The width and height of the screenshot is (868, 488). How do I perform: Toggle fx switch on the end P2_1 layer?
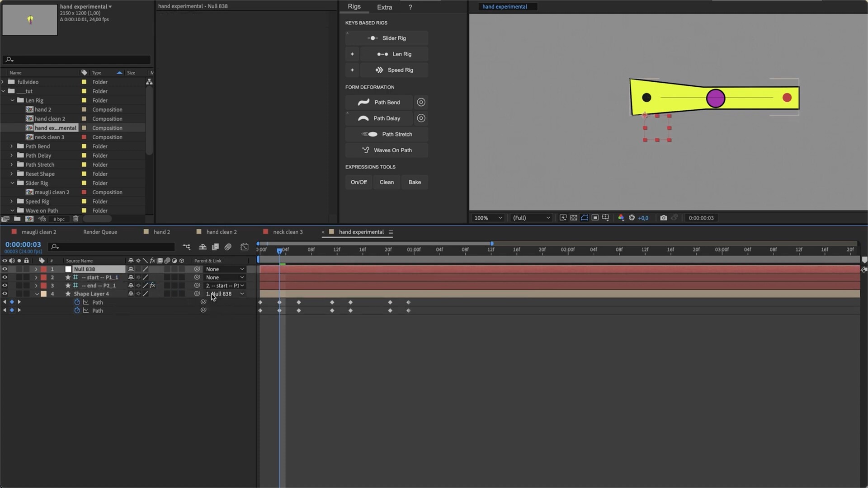152,286
